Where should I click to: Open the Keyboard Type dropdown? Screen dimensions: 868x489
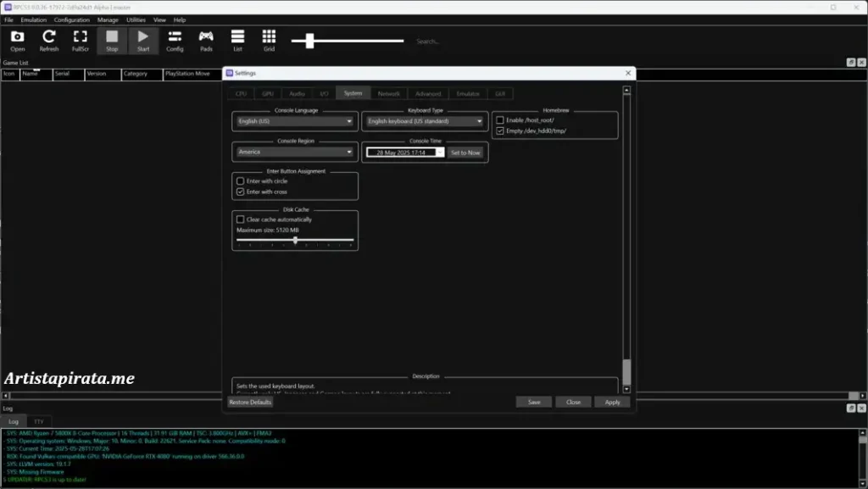click(423, 121)
